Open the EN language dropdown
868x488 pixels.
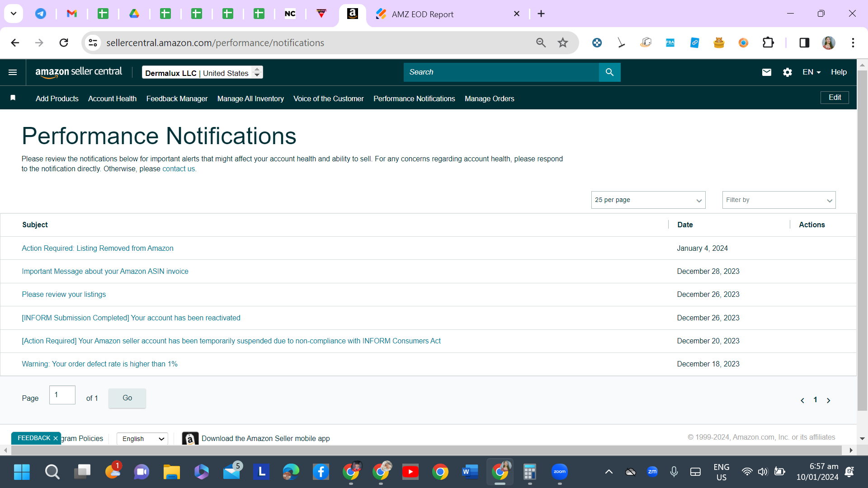(x=811, y=72)
